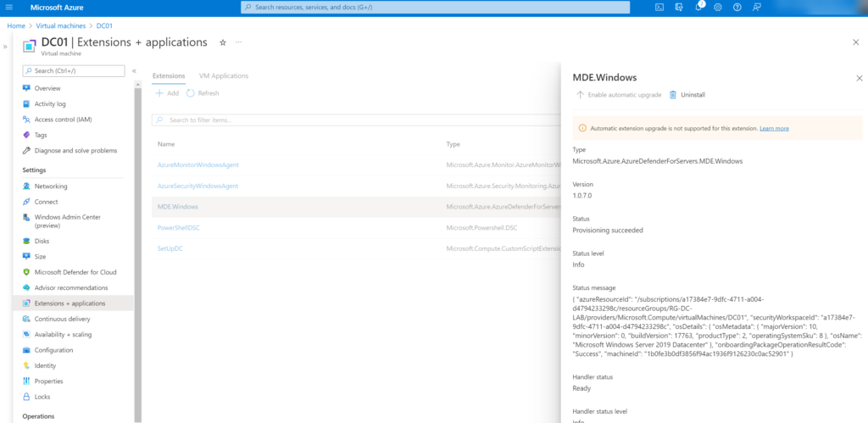The width and height of the screenshot is (868, 423).
Task: Click the Activity log icon
Action: coord(26,103)
